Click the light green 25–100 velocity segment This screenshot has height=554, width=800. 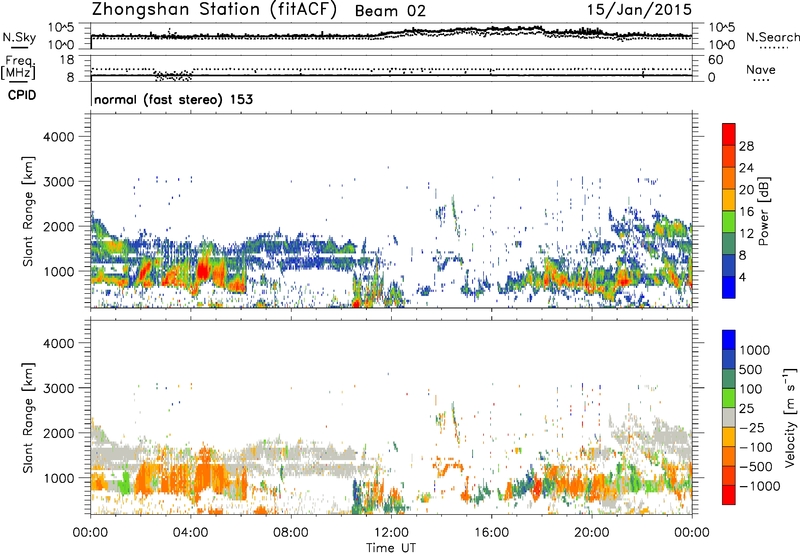[729, 398]
